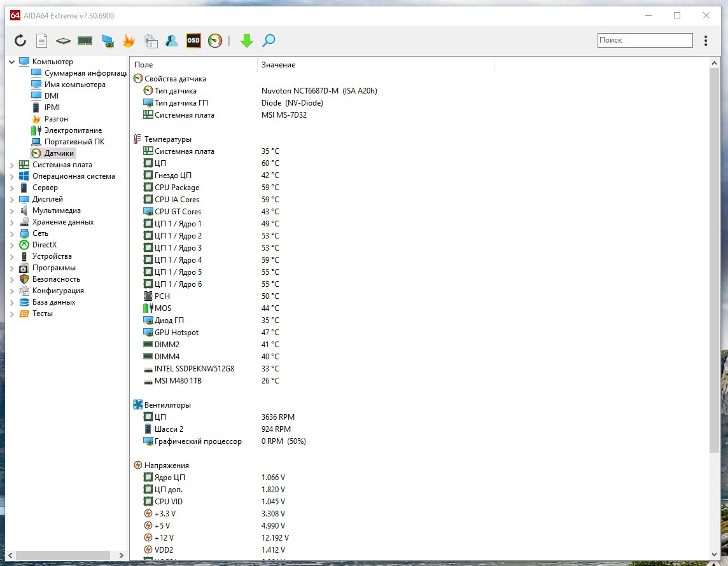Expand the Системная плата tree node
Viewport: 728px width, 566px height.
coord(12,165)
